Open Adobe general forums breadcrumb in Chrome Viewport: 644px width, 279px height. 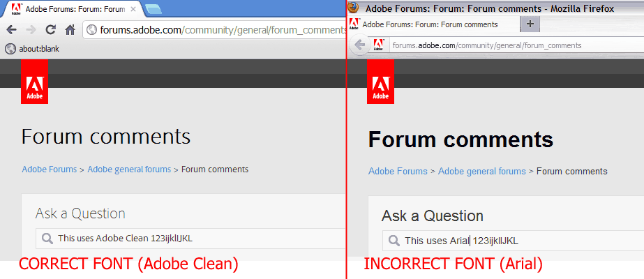point(129,169)
